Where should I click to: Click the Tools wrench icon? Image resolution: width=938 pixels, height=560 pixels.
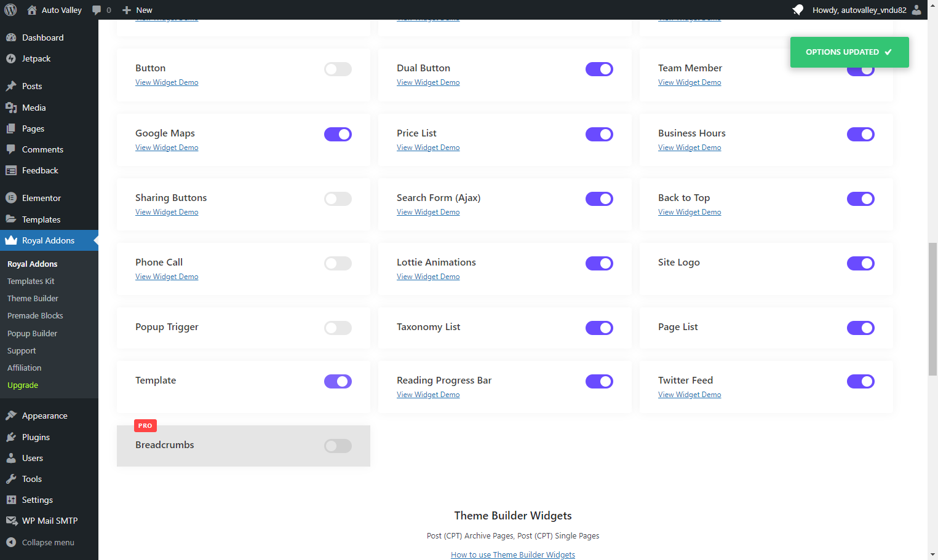[11, 479]
